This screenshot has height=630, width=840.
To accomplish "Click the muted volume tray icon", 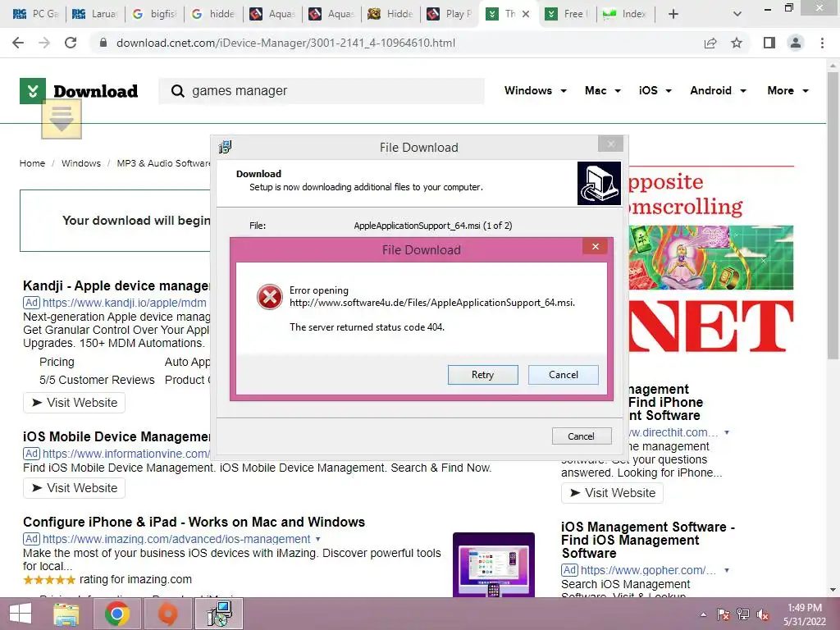I will click(x=763, y=614).
